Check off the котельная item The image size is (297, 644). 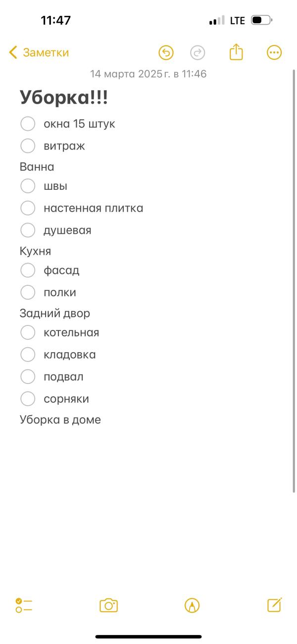[28, 332]
